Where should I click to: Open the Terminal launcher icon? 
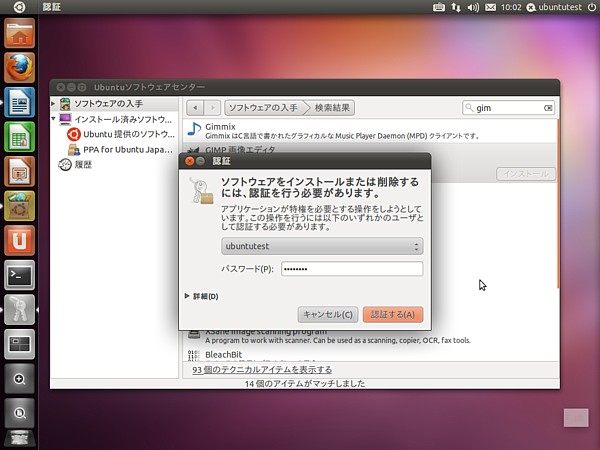point(20,275)
